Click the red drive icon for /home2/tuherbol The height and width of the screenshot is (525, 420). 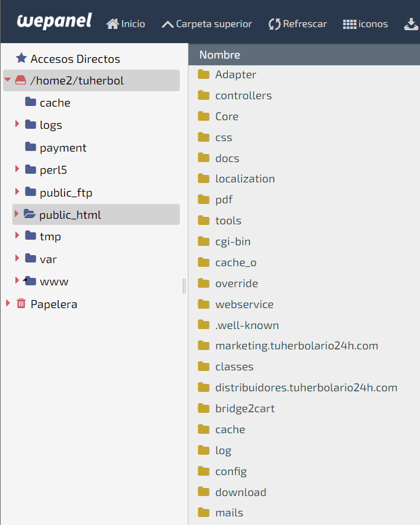[20, 80]
